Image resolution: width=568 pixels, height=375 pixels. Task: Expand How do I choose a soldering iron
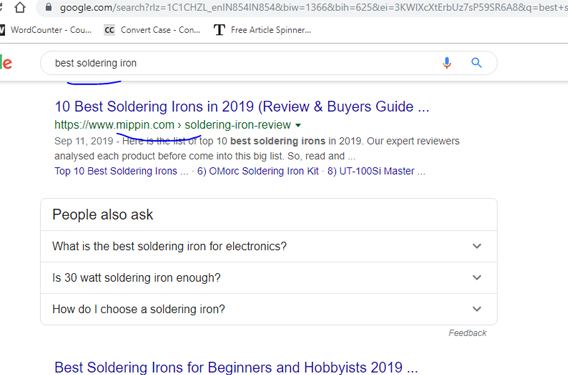coord(269,309)
